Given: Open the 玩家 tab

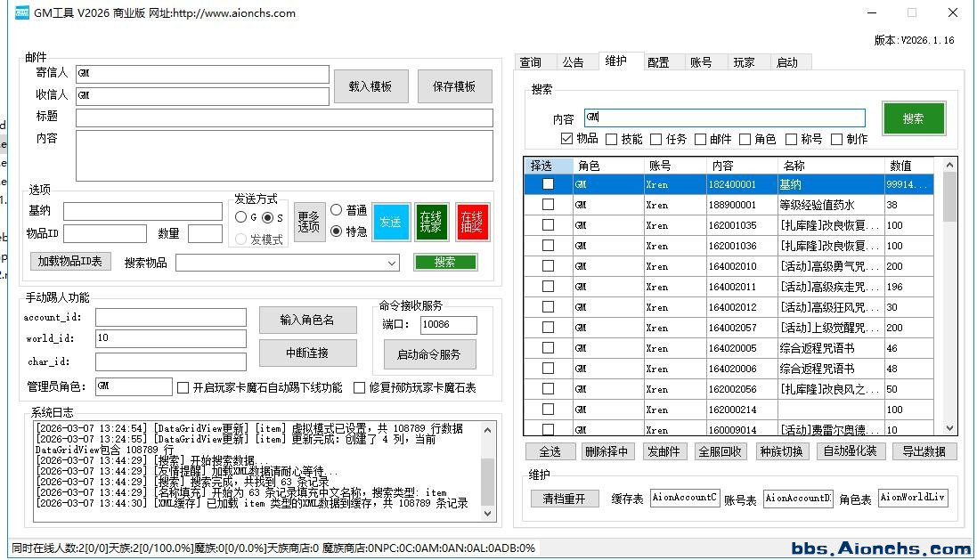Looking at the screenshot, I should click(x=744, y=62).
